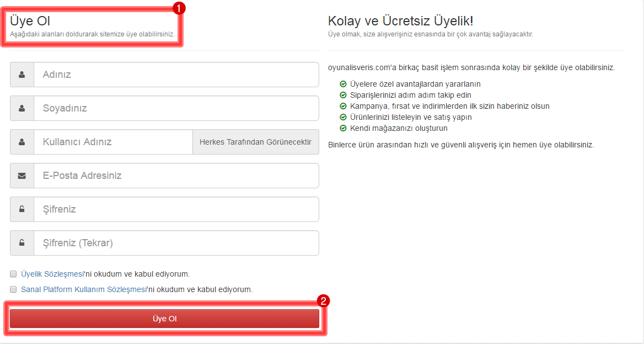Focus the Şifreniz password field

coord(176,209)
